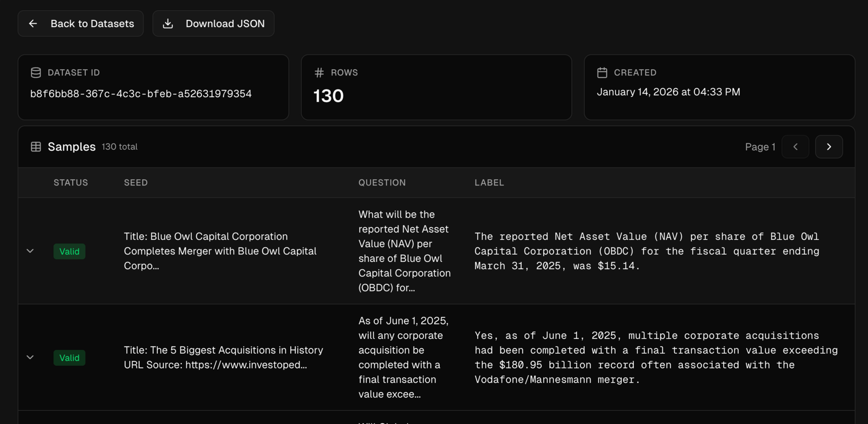
Task: Select the dataset ID b8f6bb88-367c-4c3c-bfeb-a52631979354
Action: click(x=141, y=94)
